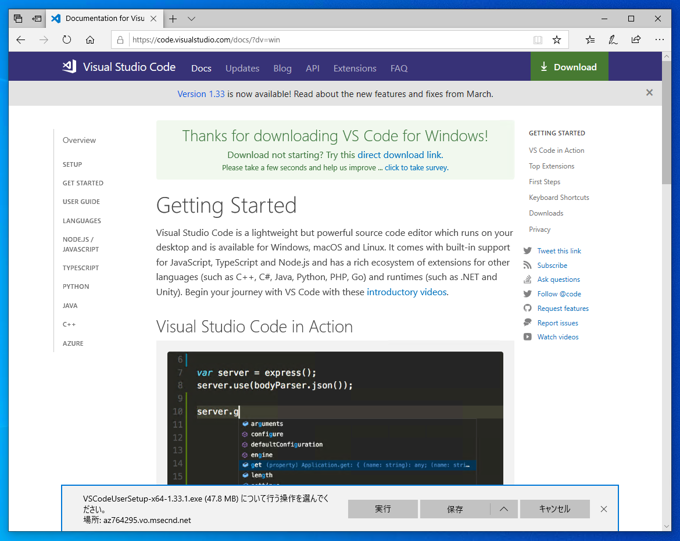This screenshot has width=680, height=541.
Task: Jump to Privacy section link
Action: click(539, 229)
